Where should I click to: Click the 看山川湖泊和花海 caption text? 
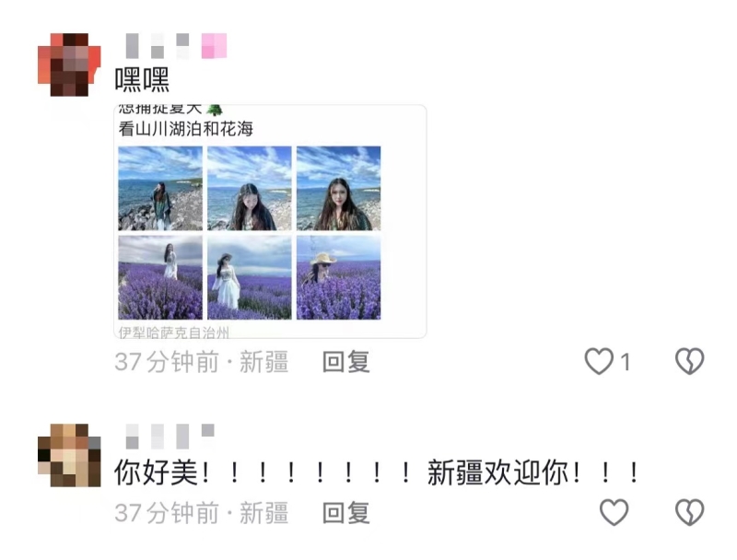click(x=186, y=129)
